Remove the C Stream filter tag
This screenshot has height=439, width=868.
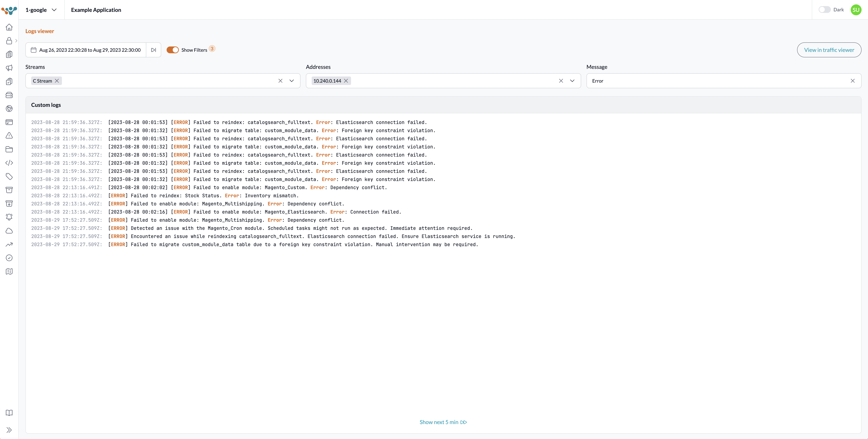pyautogui.click(x=57, y=81)
